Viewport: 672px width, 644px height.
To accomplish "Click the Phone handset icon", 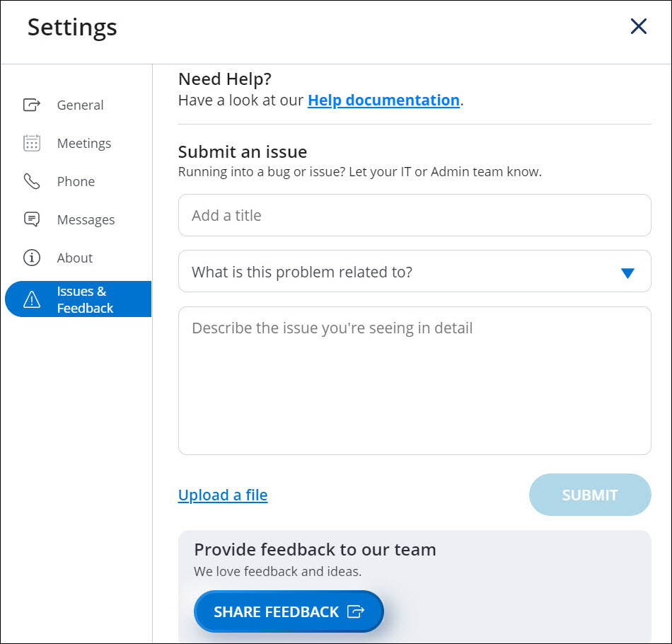I will (32, 181).
